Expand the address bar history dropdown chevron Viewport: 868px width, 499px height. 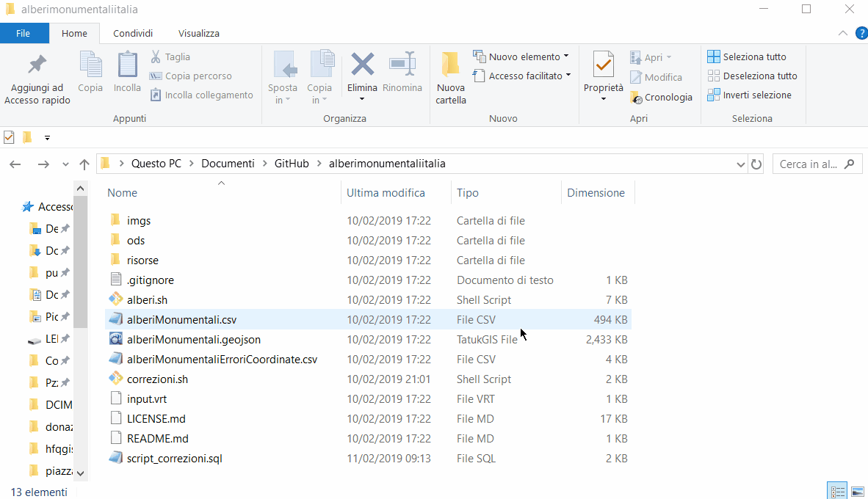[x=741, y=164]
